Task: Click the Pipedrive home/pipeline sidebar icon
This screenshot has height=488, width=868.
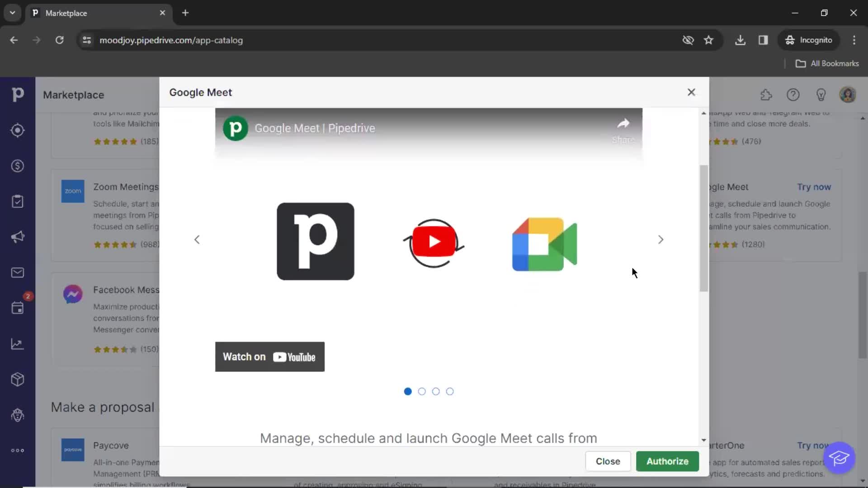Action: 17,94
